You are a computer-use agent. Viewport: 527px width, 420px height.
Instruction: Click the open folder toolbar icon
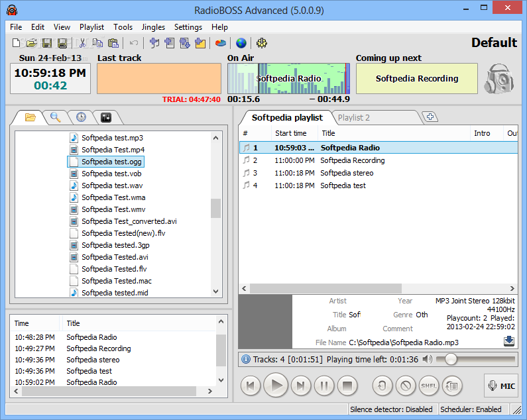click(31, 43)
